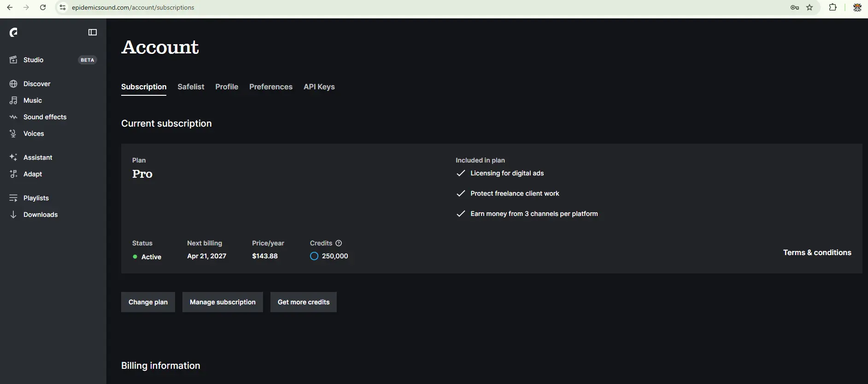This screenshot has height=384, width=868.
Task: Click the Change plan button
Action: [148, 302]
